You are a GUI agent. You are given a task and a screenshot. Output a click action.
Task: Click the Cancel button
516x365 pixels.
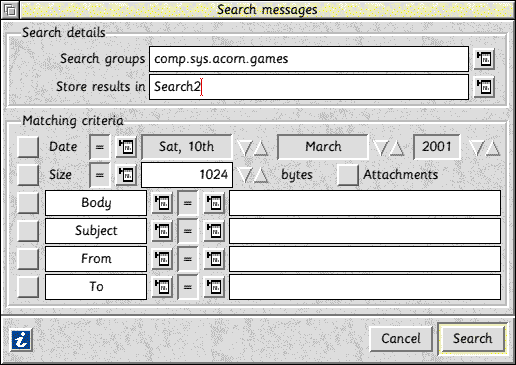pyautogui.click(x=401, y=339)
